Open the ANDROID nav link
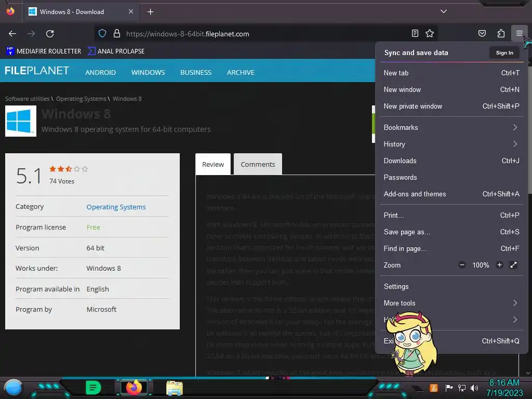 point(100,72)
